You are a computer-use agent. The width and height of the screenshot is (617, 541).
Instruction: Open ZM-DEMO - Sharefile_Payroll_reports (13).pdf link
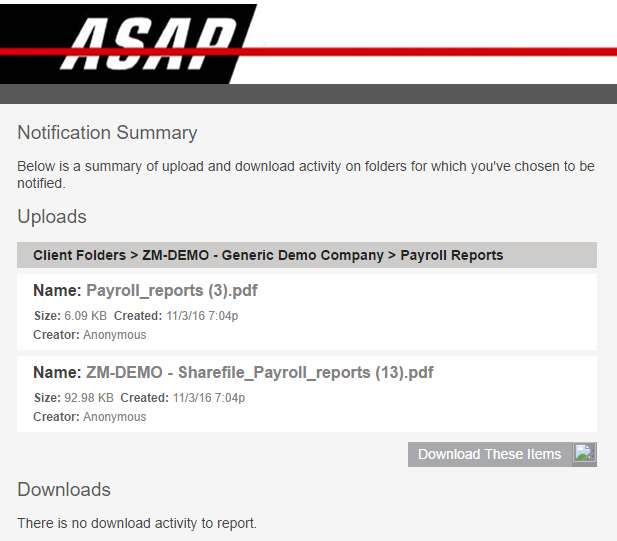(x=260, y=372)
